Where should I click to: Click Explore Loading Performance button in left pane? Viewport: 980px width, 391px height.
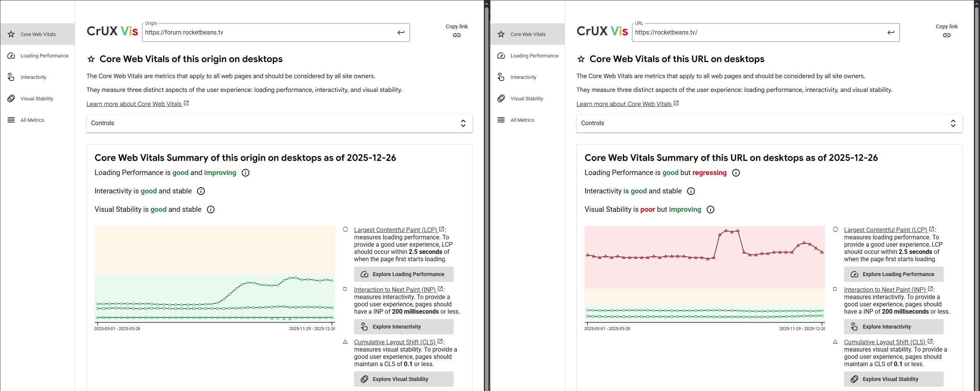403,274
